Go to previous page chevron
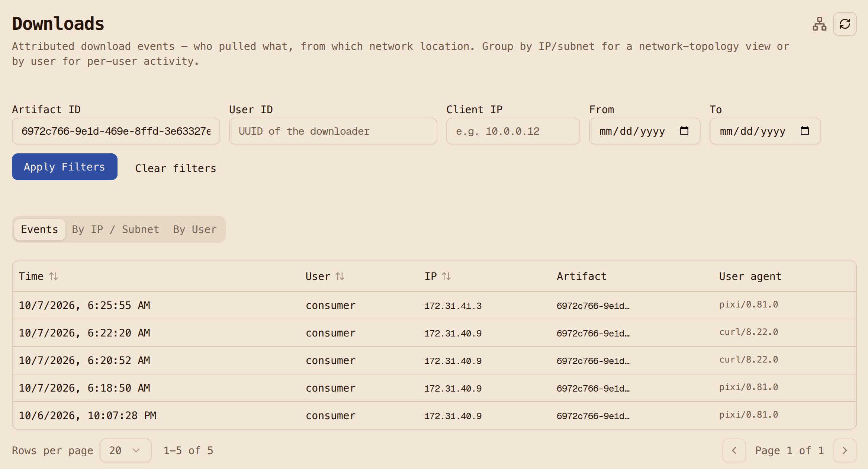This screenshot has height=469, width=868. click(734, 450)
